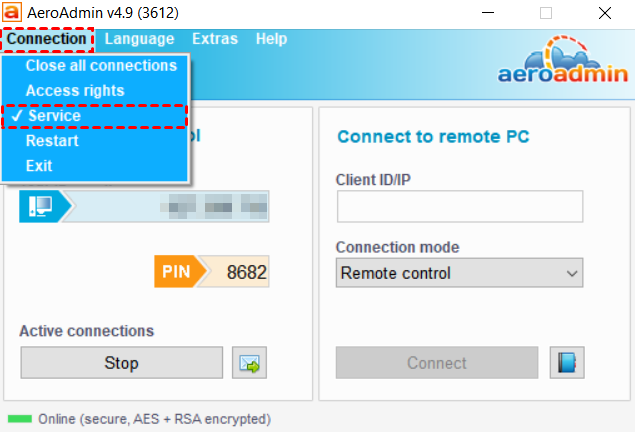635x432 pixels.
Task: Open the Connection menu
Action: click(46, 39)
